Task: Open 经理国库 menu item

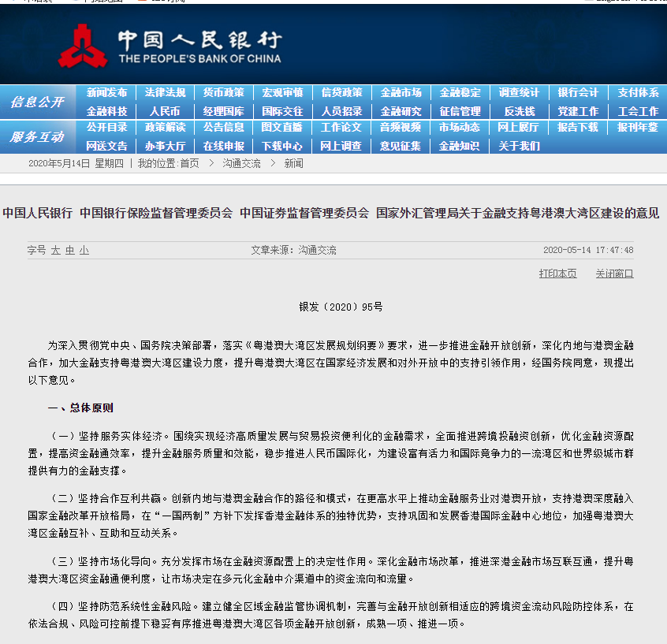Action: tap(224, 111)
